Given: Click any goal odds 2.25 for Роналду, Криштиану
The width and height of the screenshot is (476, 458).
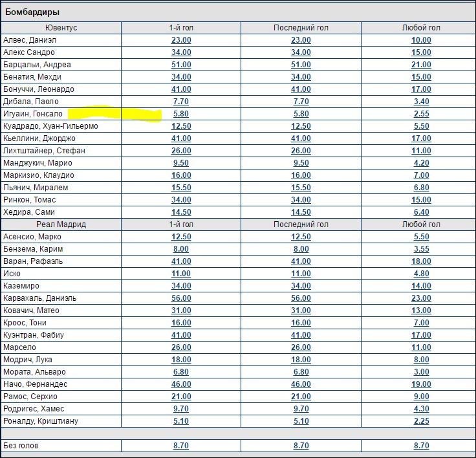Looking at the screenshot, I should (422, 421).
